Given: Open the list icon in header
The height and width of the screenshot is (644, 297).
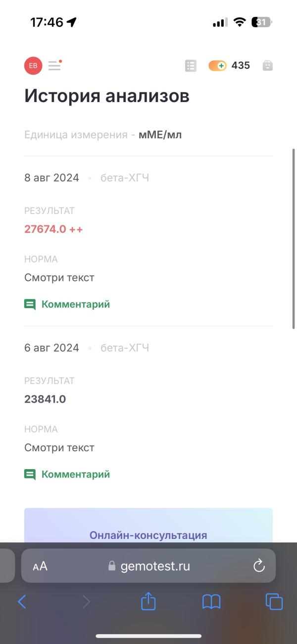Looking at the screenshot, I should [x=191, y=65].
